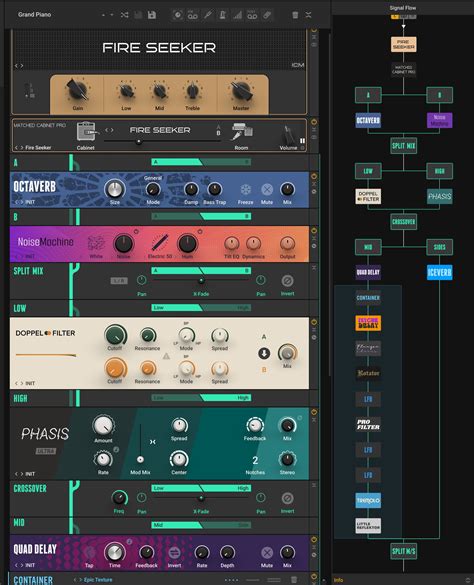Image resolution: width=474 pixels, height=585 pixels.
Task: Select the Little Reflektor block in Signal Flow
Action: 368,526
